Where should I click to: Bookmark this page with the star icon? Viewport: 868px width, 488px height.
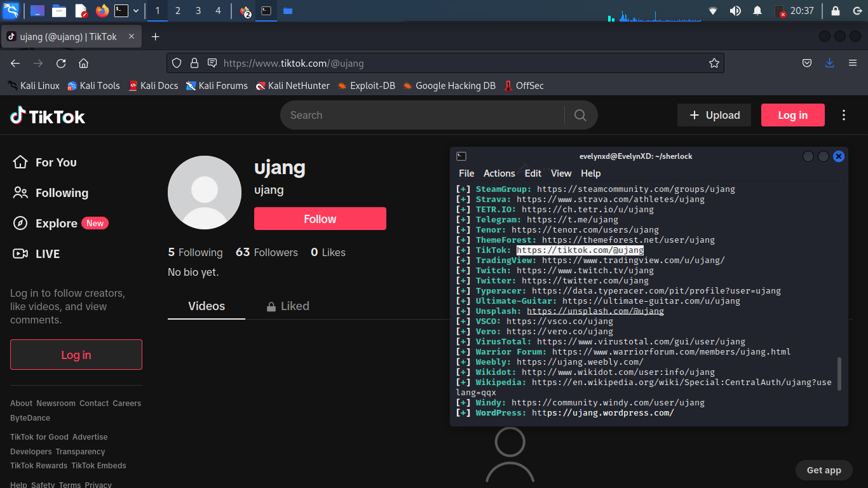pos(714,63)
